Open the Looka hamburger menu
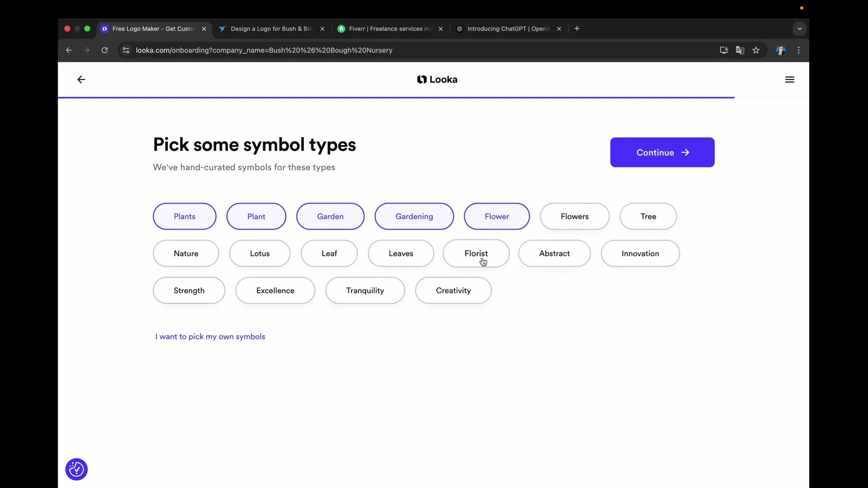868x488 pixels. pyautogui.click(x=789, y=80)
